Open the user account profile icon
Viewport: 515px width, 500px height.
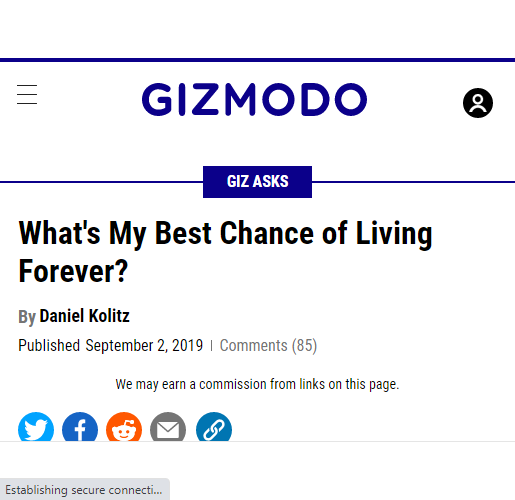(x=478, y=103)
